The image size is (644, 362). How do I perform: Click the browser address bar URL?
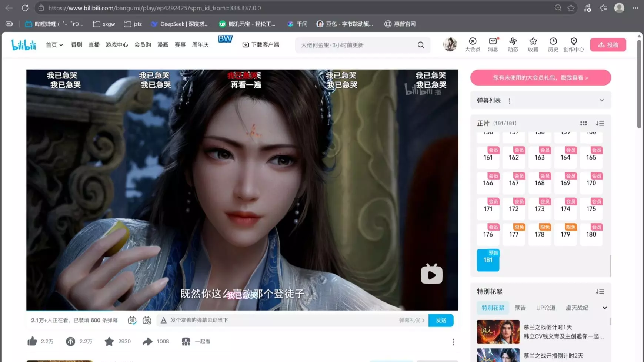tap(154, 8)
